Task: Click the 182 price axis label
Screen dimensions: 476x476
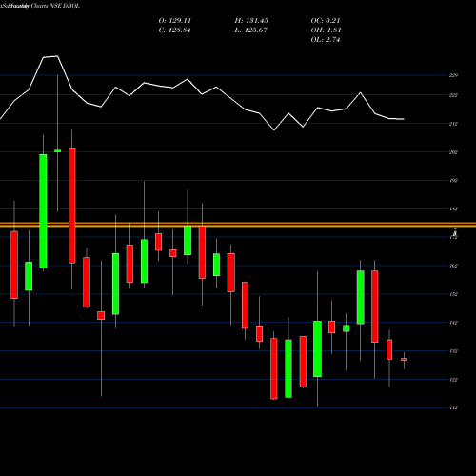Action: 453,208
